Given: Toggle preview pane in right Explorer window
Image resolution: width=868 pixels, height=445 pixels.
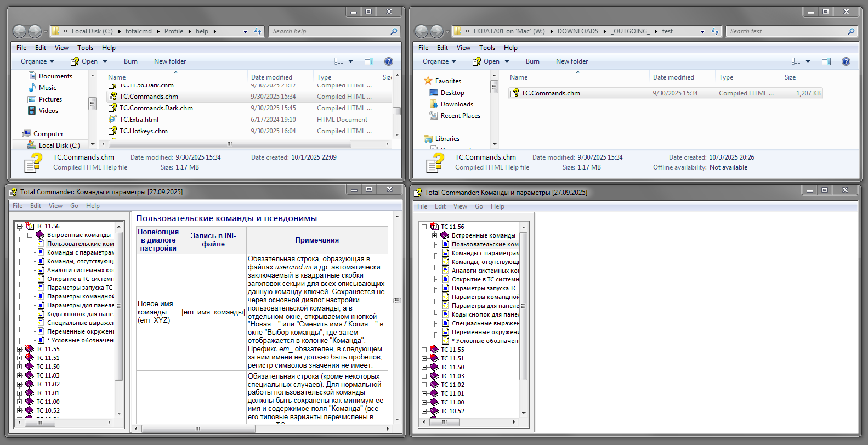Looking at the screenshot, I should pos(826,61).
